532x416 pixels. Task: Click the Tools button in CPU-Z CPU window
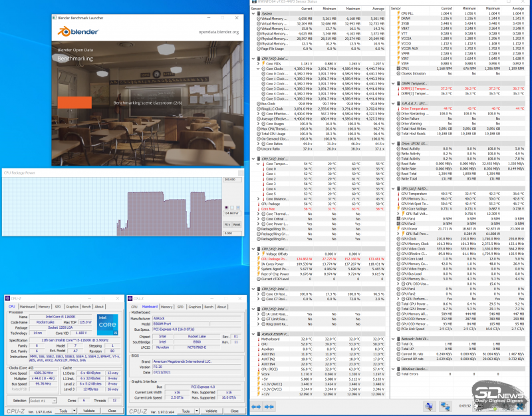[63, 411]
